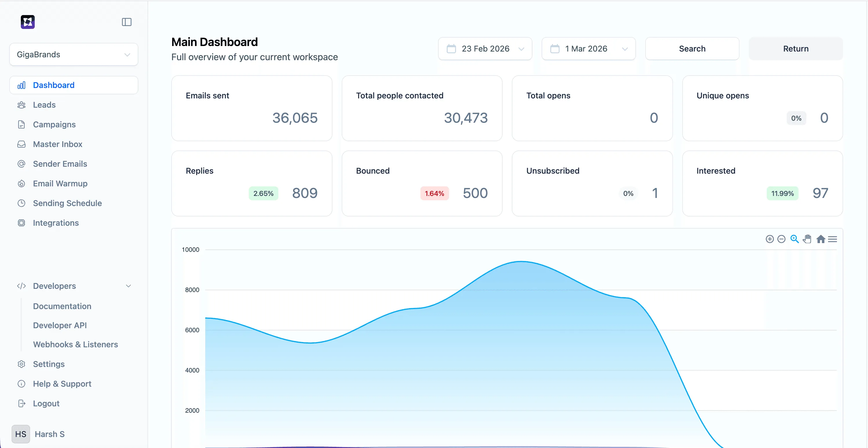The height and width of the screenshot is (448, 868).
Task: Click the Email Warmup flame icon
Action: click(x=21, y=183)
